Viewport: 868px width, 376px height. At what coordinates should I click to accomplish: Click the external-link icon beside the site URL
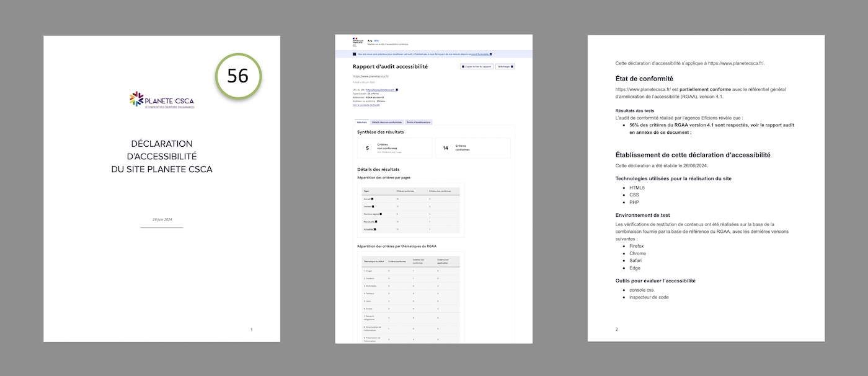click(397, 89)
